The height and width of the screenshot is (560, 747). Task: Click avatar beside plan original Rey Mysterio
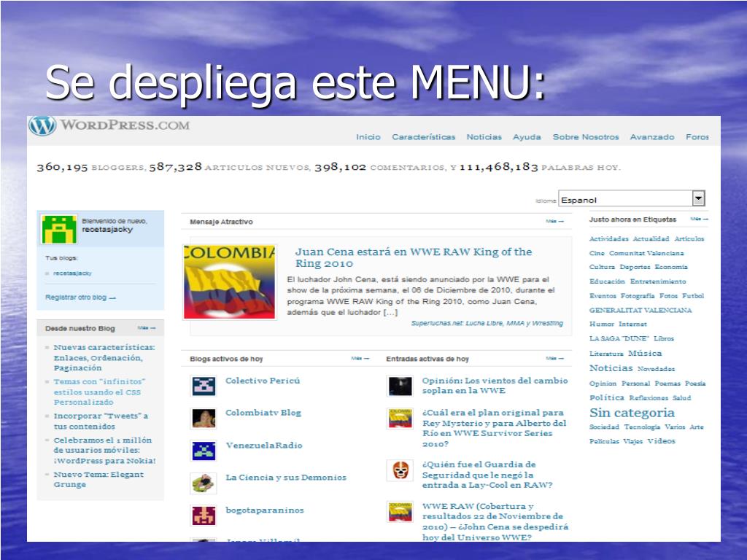[400, 418]
